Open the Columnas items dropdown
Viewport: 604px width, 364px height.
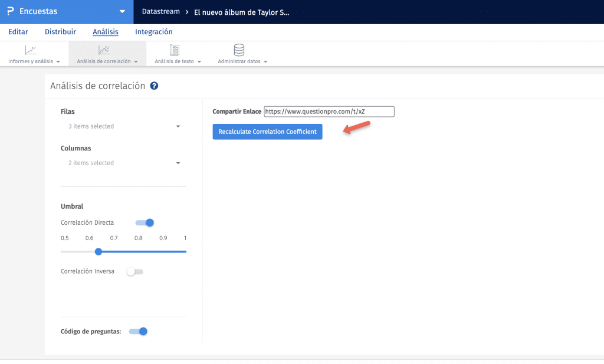(x=123, y=163)
